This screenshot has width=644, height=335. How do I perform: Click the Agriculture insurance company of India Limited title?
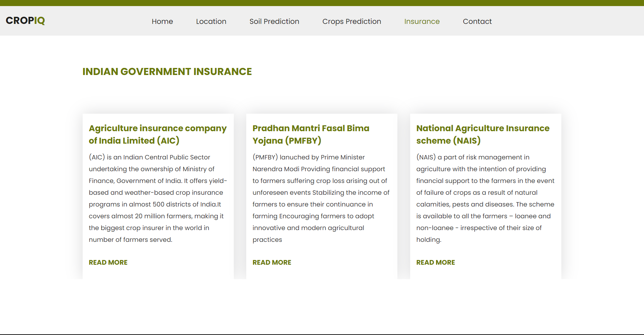(158, 135)
